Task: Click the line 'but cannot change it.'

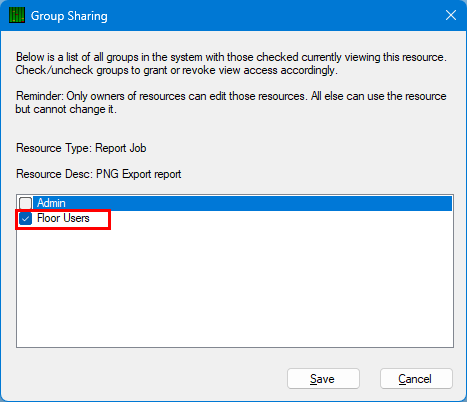Action: 66,109
